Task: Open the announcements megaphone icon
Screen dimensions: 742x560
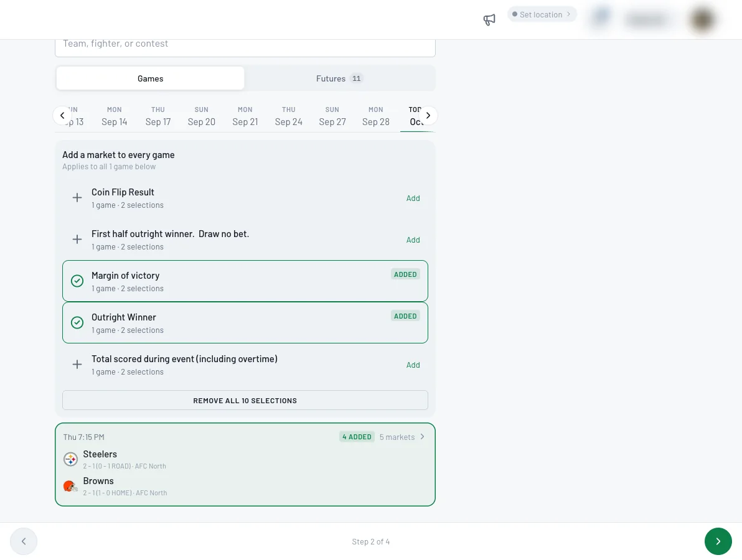Action: click(489, 19)
